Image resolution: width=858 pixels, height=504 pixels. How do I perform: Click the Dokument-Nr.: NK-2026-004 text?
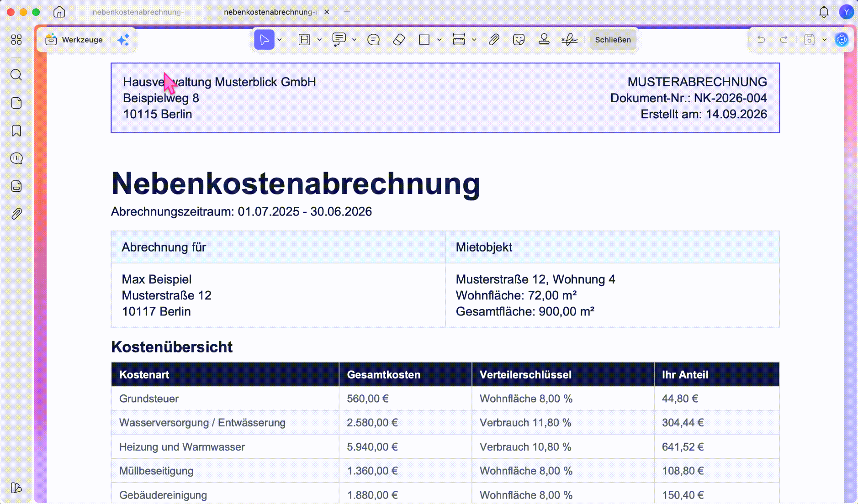pyautogui.click(x=689, y=98)
